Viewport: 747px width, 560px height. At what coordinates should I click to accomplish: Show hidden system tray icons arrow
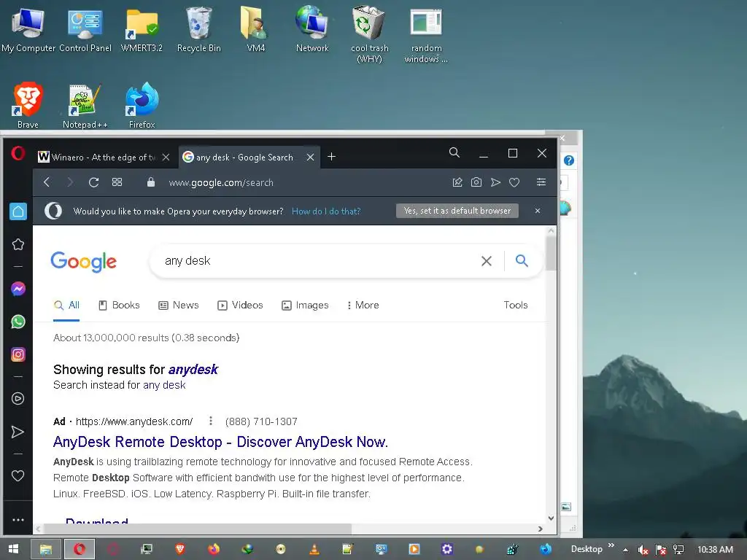625,550
